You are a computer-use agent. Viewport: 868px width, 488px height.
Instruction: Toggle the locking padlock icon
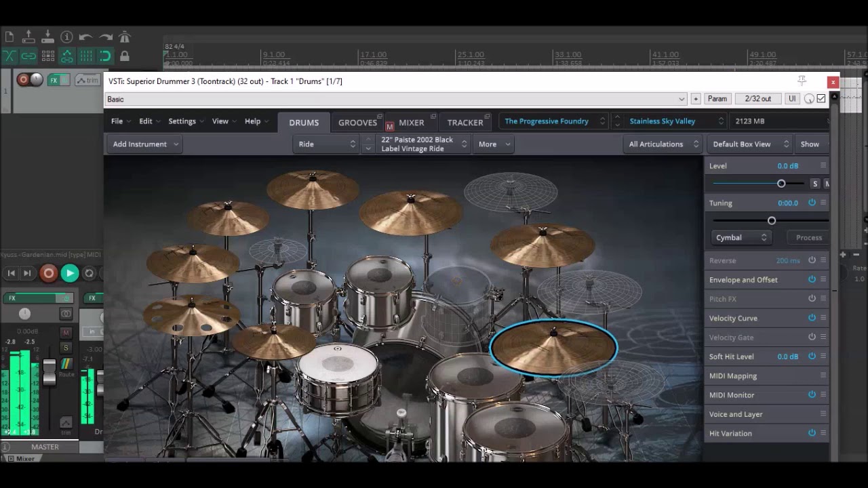124,56
